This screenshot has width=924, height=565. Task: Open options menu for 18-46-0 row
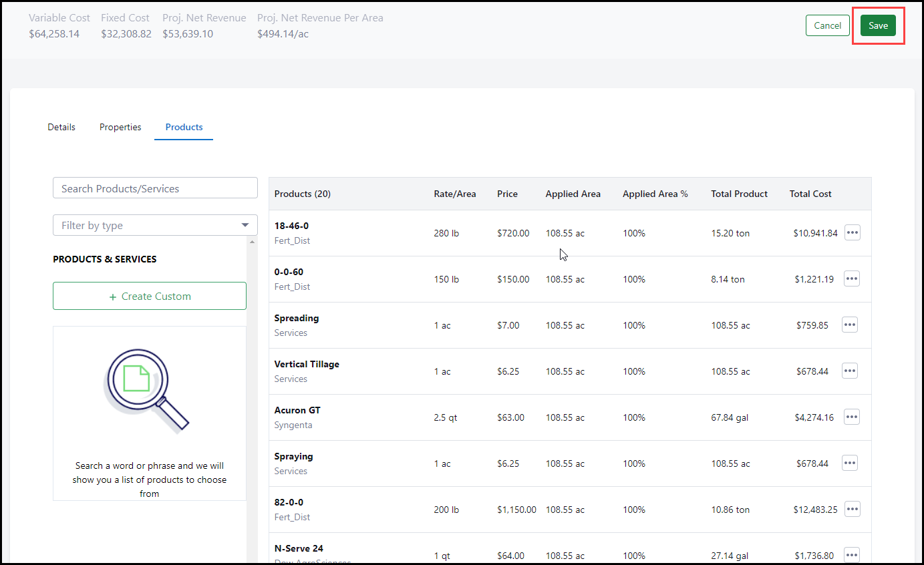pos(852,232)
